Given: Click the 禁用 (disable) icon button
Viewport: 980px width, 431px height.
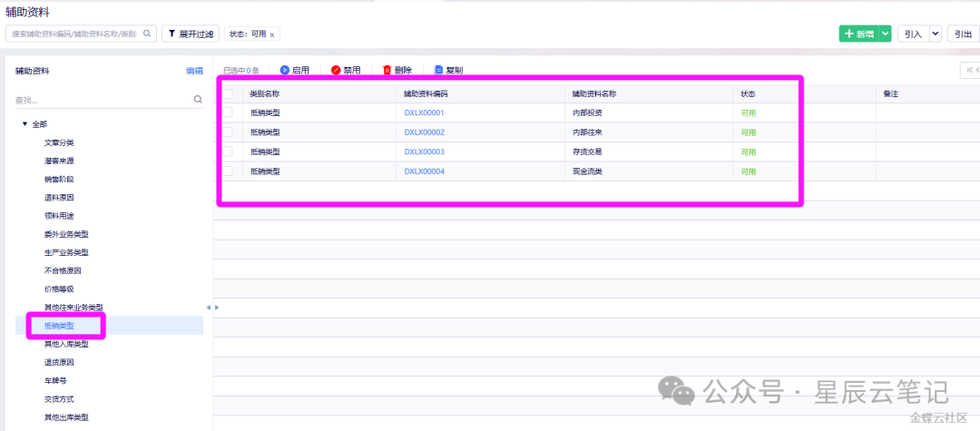Looking at the screenshot, I should (336, 70).
